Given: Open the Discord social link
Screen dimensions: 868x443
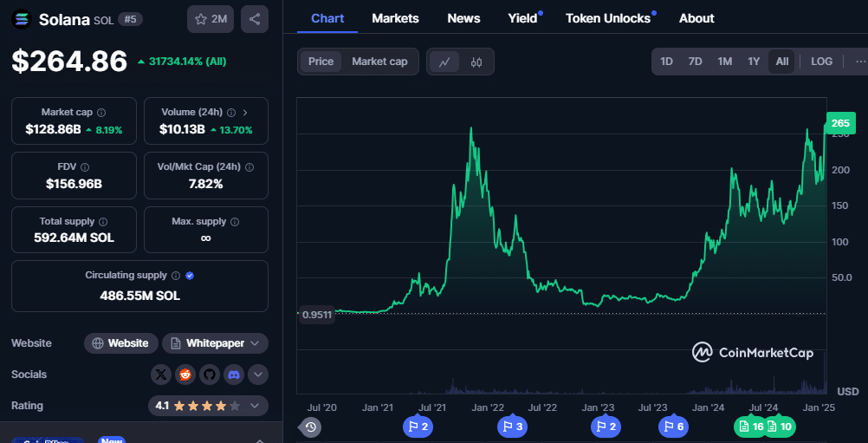Looking at the screenshot, I should click(234, 375).
